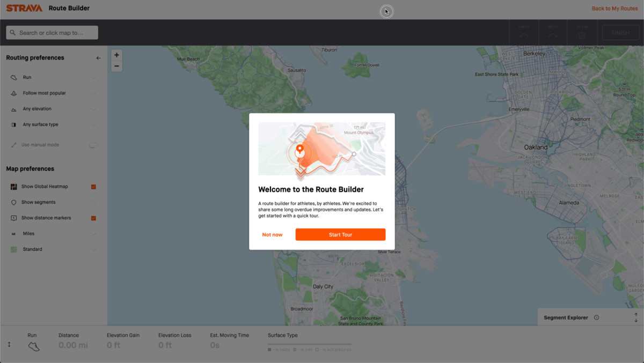Click Welcome to the Route Builder heading

311,189
